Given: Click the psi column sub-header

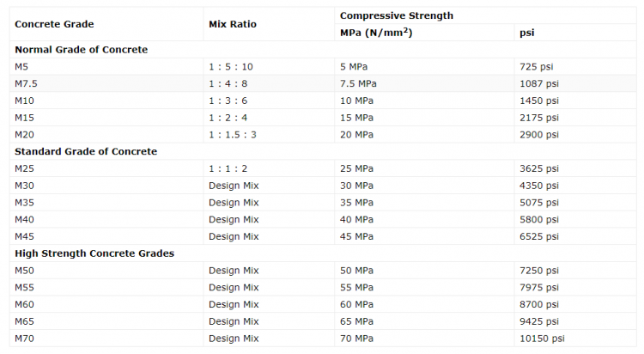Looking at the screenshot, I should point(527,33).
